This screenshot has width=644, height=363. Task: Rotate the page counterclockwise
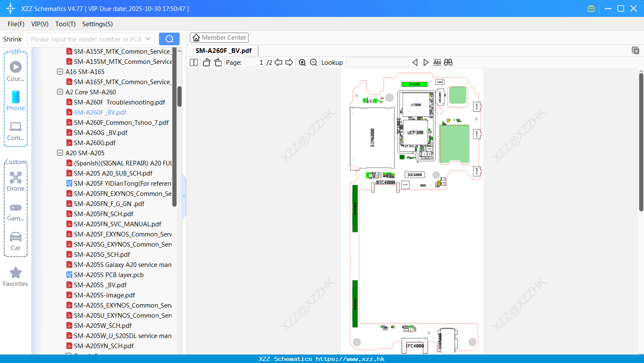tap(207, 63)
